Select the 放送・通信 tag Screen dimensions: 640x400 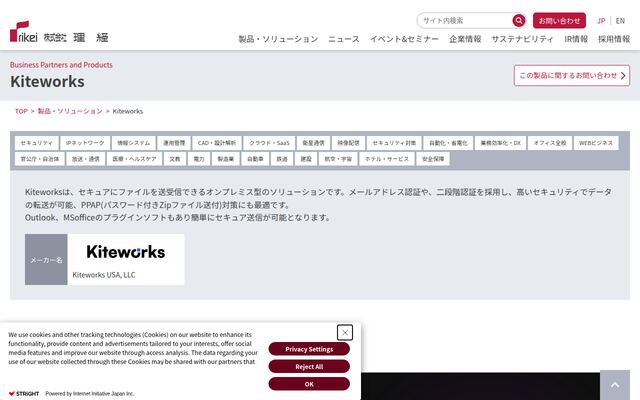pos(86,159)
